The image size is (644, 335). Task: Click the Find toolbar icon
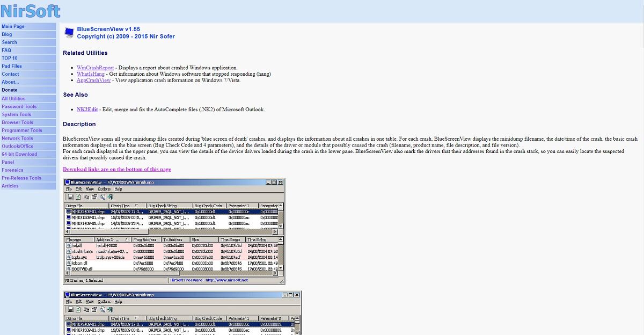[102, 196]
